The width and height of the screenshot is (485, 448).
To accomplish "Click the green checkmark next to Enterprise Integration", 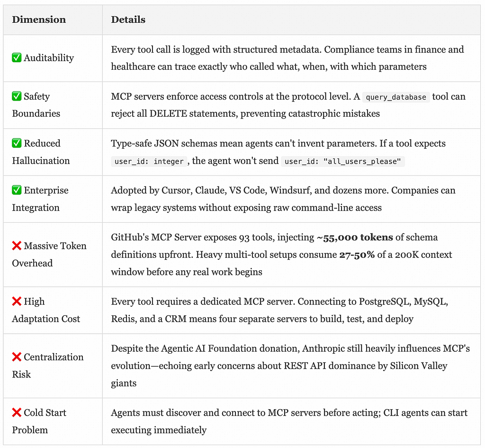I will (17, 190).
